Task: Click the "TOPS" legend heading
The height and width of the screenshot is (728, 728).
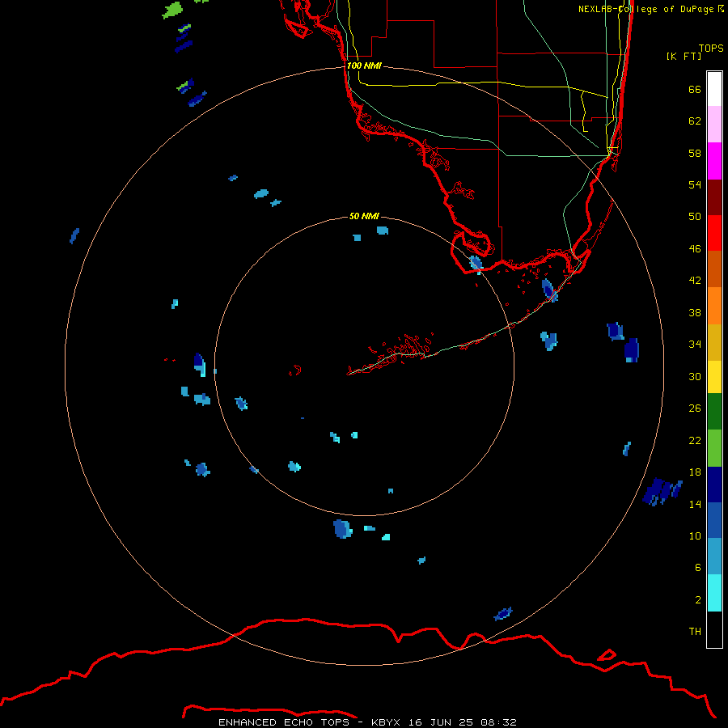Action: coord(711,49)
